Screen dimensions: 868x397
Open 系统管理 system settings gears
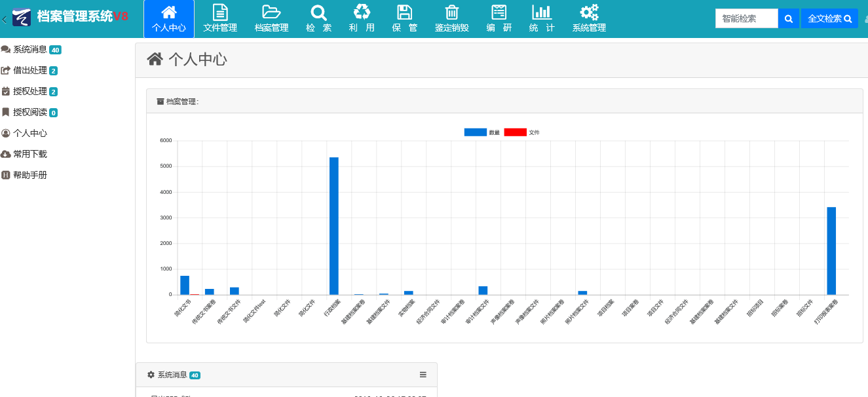589,19
